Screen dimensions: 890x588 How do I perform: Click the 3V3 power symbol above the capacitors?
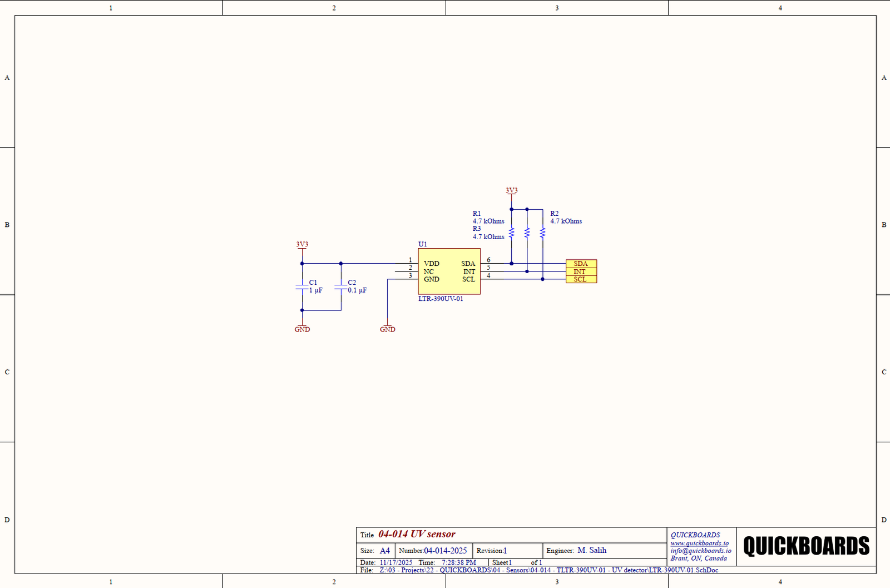click(302, 245)
